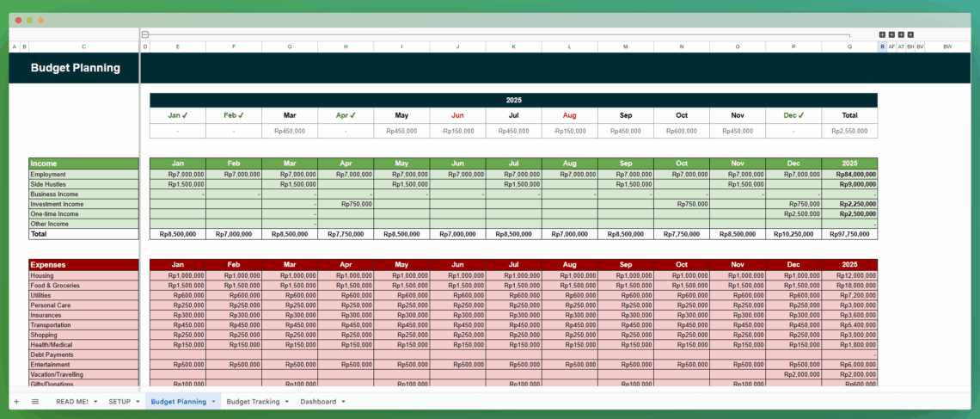The image size is (980, 419).
Task: Select column header BW
Action: [x=947, y=47]
